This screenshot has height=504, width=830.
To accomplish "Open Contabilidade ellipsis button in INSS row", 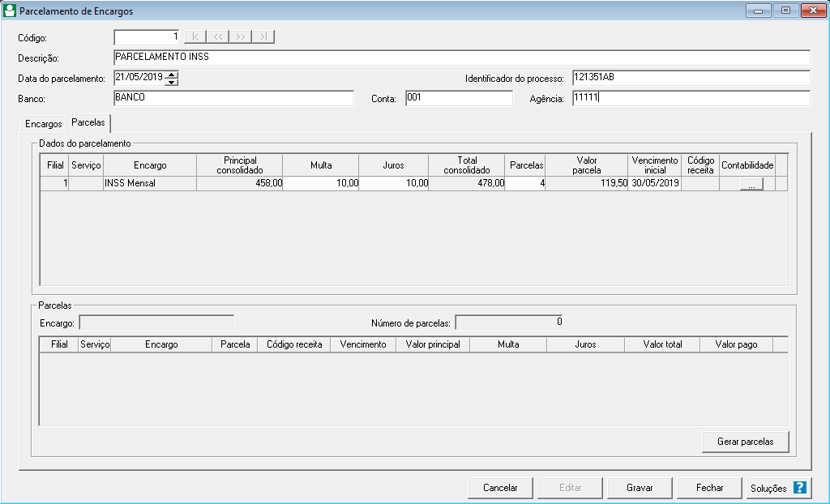I will [x=751, y=184].
